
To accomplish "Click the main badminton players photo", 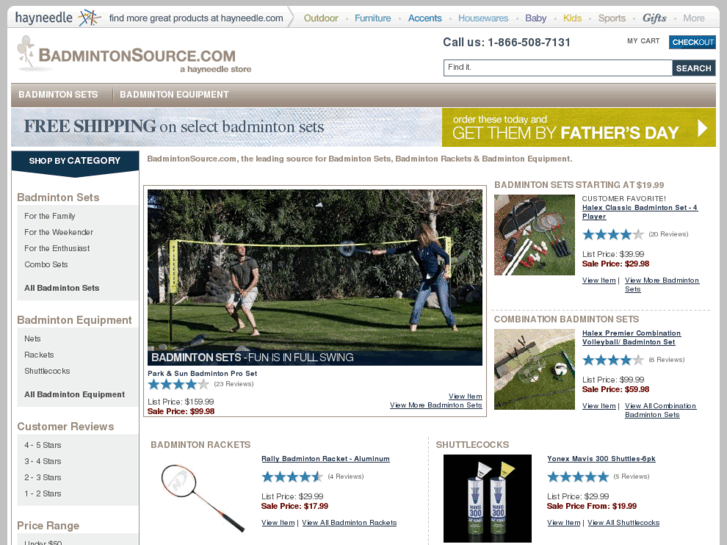I will point(315,277).
